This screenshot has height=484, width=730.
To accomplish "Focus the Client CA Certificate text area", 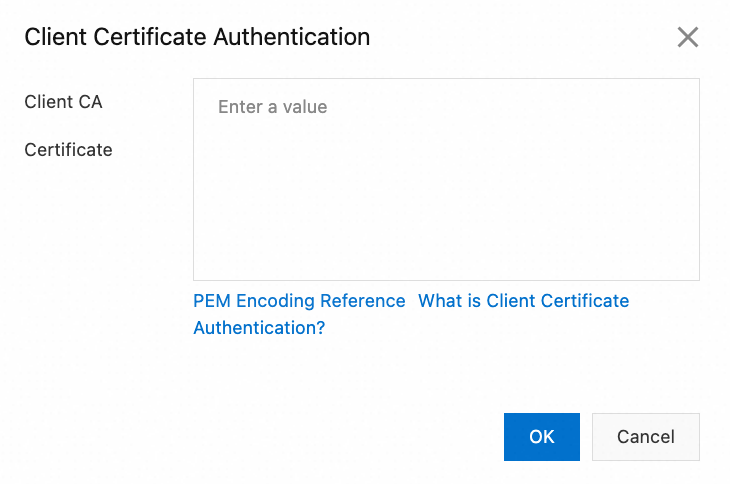I will click(446, 180).
